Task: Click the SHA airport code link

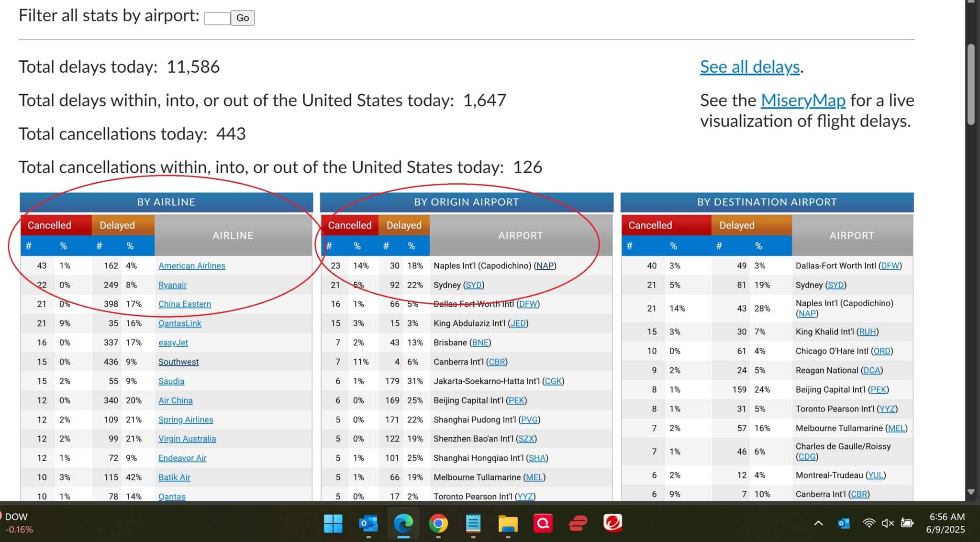Action: (x=537, y=458)
